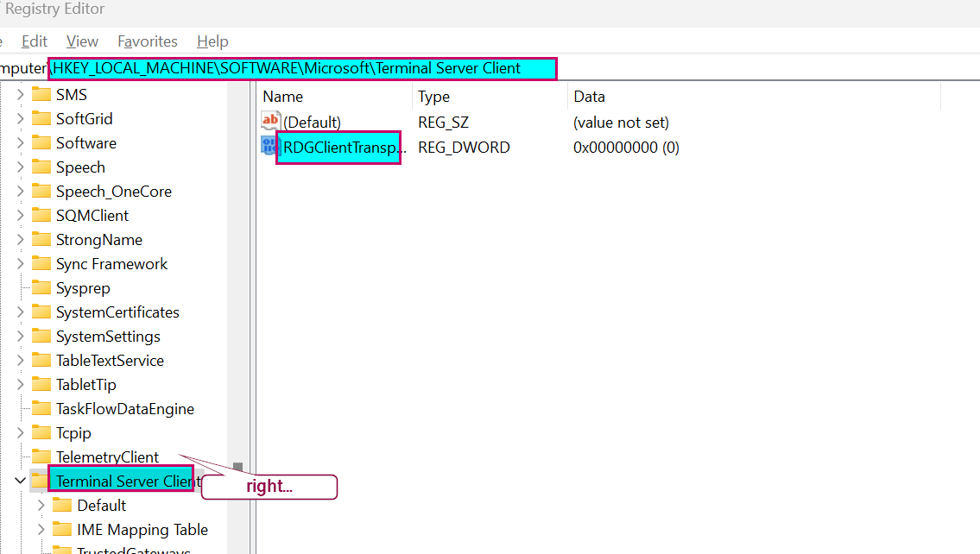Viewport: 980px width, 554px height.
Task: Expand the SystemSettings key
Action: (x=20, y=336)
